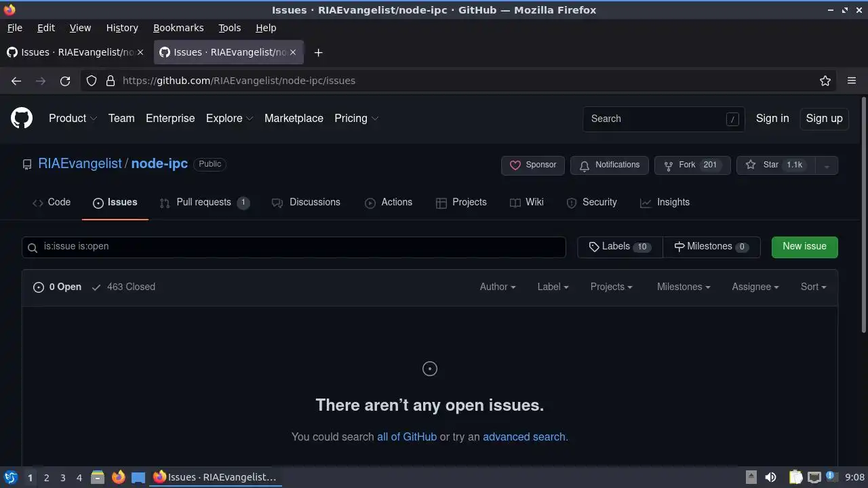Expand the Projects filter dropdown
This screenshot has width=868, height=488.
point(611,287)
